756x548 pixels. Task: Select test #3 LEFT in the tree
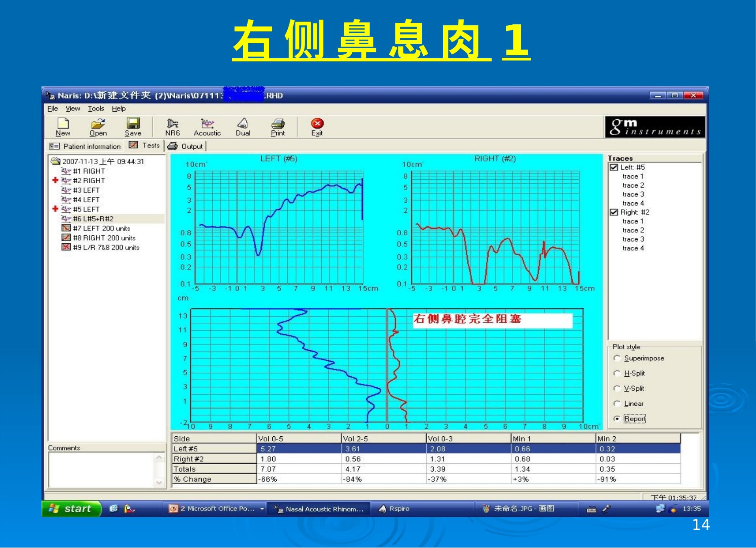[x=86, y=190]
